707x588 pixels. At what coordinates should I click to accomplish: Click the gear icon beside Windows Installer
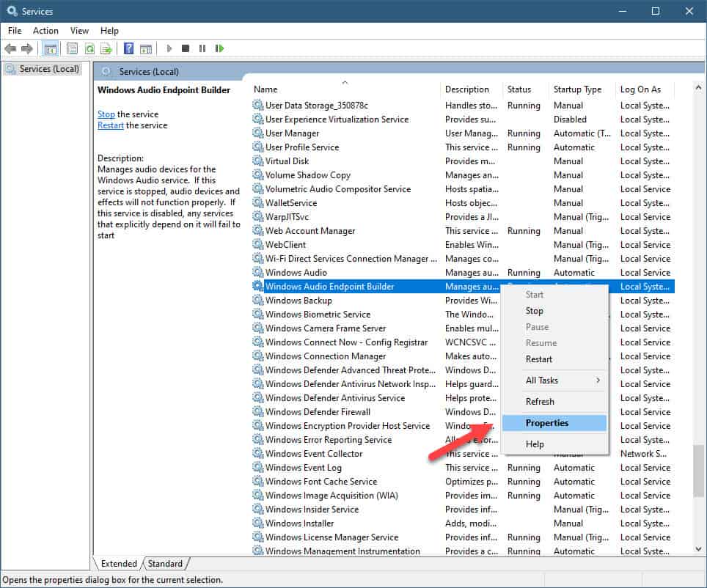(x=258, y=523)
